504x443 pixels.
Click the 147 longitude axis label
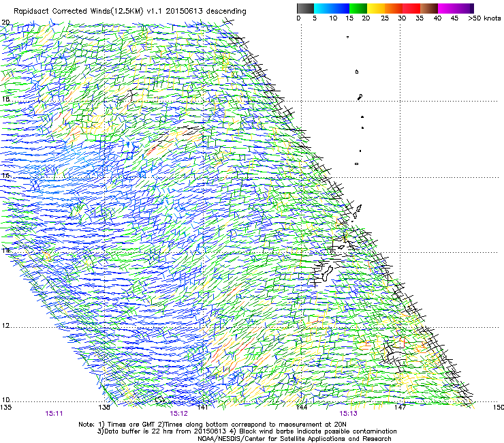tap(400, 408)
